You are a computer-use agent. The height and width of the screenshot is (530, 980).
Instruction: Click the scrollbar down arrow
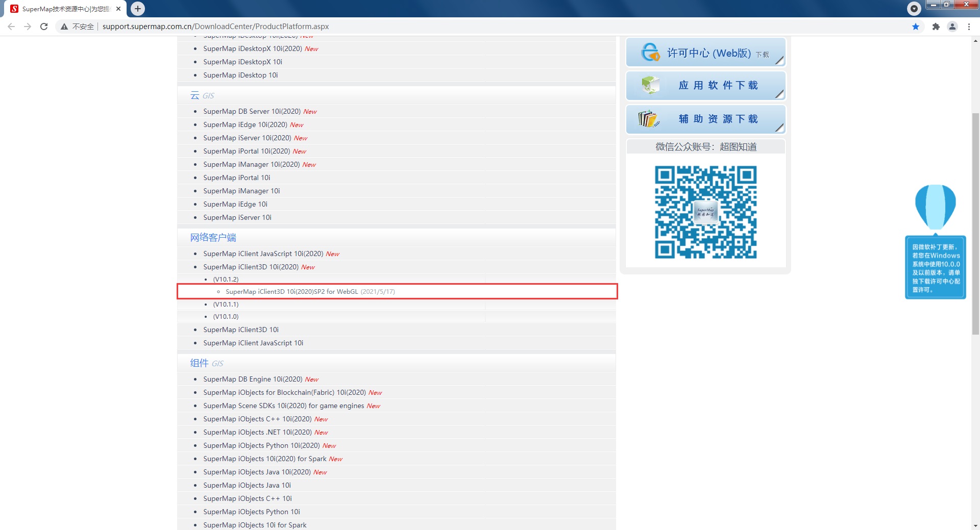975,525
